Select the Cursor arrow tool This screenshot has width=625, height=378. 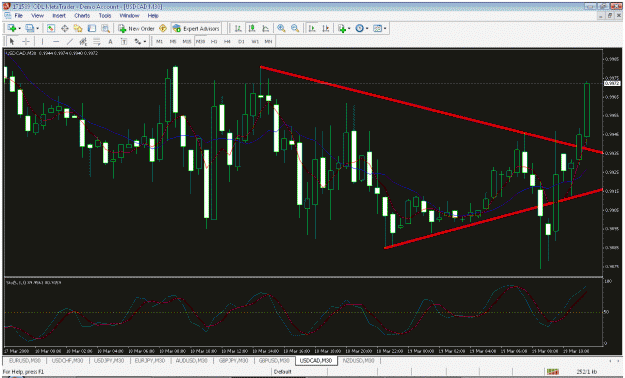click(12, 41)
